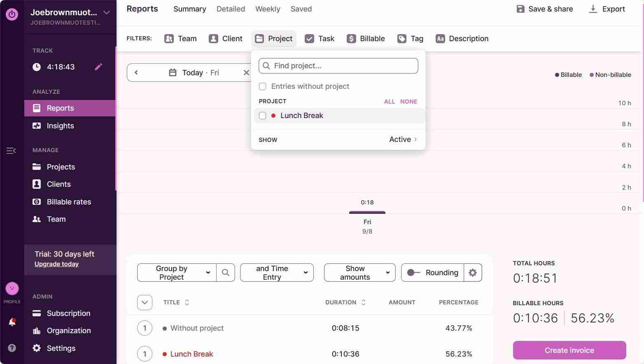Expand the Show Active projects option

(x=403, y=139)
